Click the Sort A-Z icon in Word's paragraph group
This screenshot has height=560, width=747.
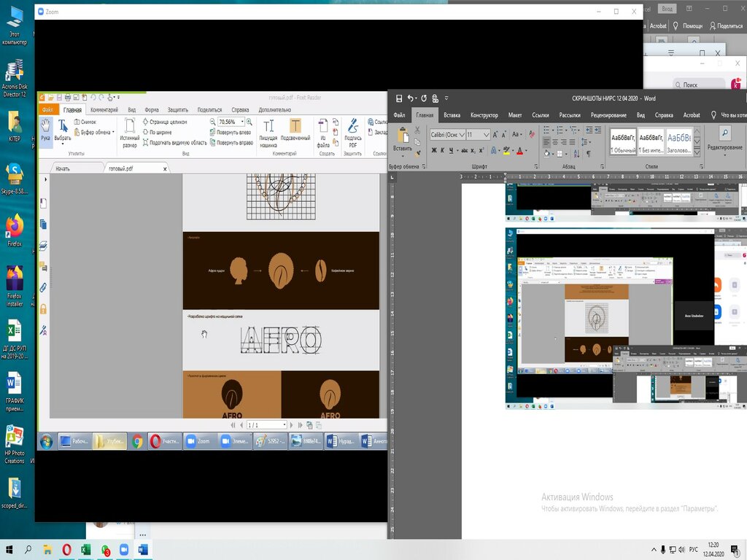[x=576, y=154]
